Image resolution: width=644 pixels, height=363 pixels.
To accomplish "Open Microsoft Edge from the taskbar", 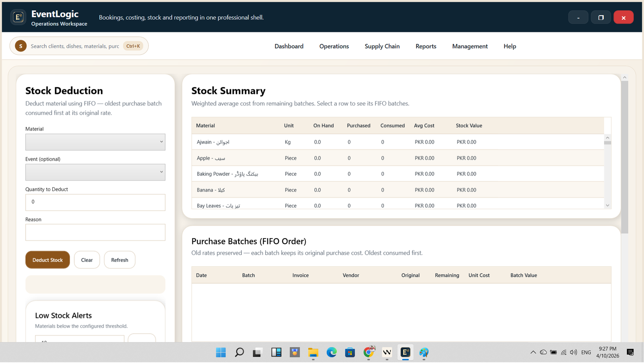I will click(x=331, y=352).
